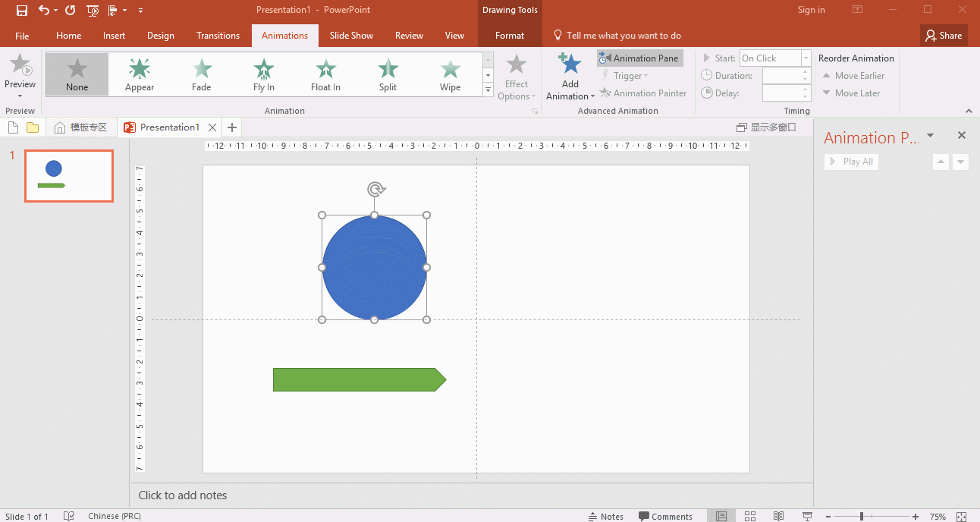This screenshot has height=522, width=980.
Task: Open the Transitions ribbon tab
Action: click(218, 36)
